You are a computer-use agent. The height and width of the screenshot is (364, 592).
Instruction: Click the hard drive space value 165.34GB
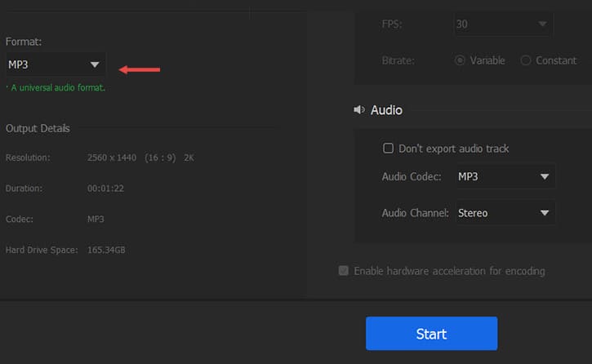click(x=106, y=250)
